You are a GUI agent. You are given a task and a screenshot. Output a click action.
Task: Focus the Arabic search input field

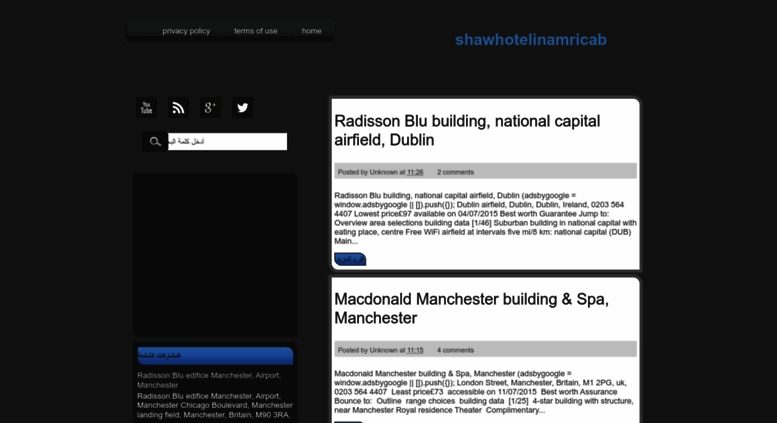coord(227,142)
